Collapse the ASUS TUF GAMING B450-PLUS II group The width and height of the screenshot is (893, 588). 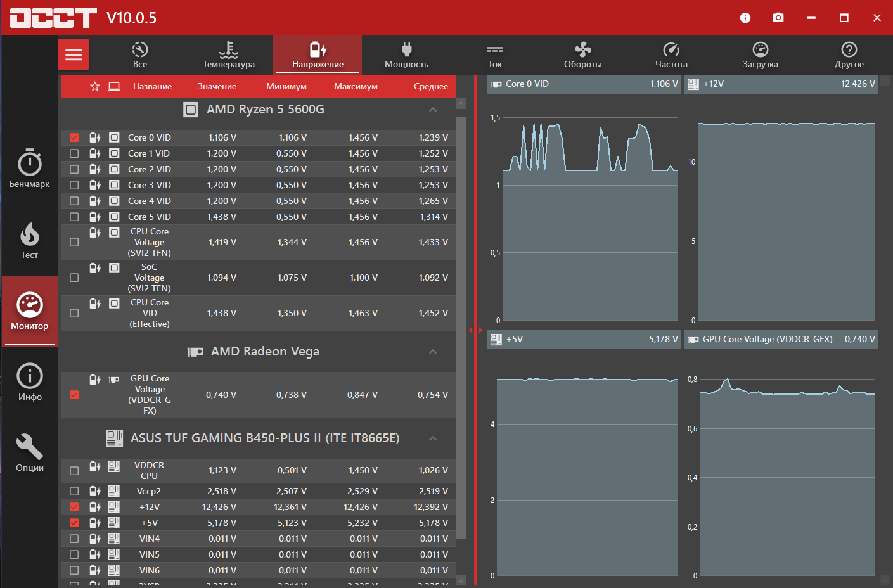tap(433, 438)
